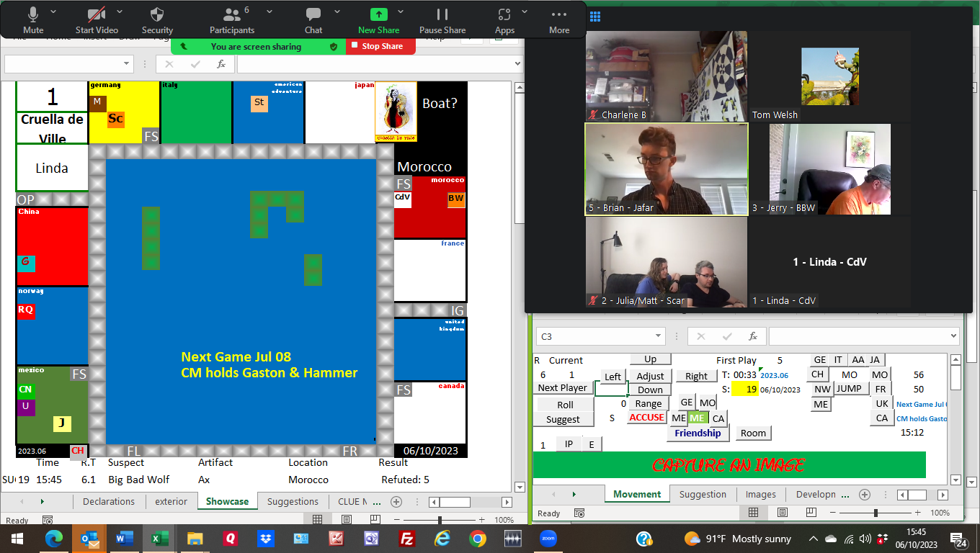Switch Showcase workbook to Normal view
The image size is (980, 553).
click(318, 520)
